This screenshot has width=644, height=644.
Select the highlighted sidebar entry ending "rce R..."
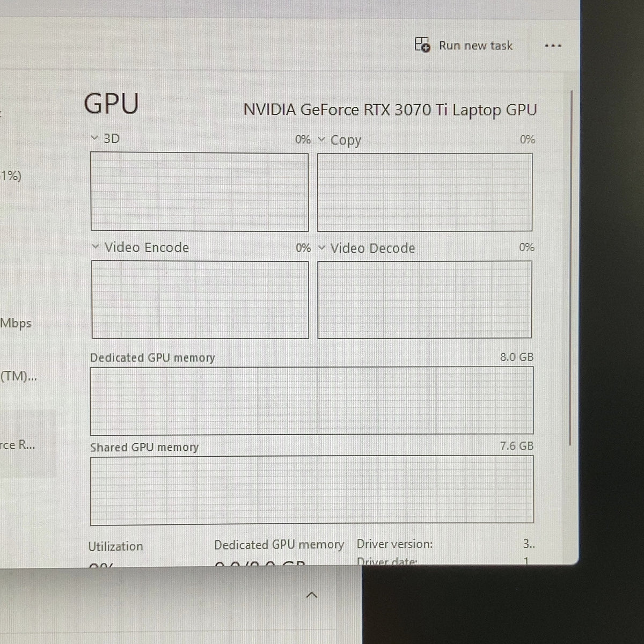pos(27,444)
